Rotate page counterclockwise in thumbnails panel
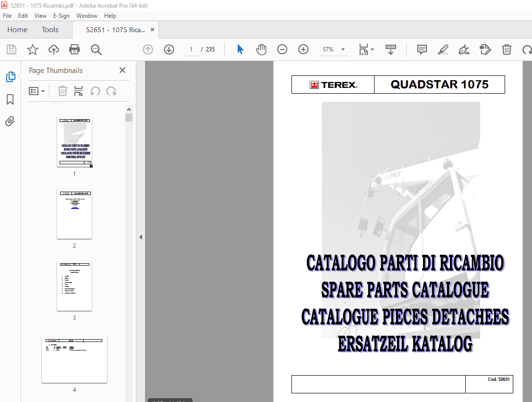The width and height of the screenshot is (532, 402). [x=95, y=91]
